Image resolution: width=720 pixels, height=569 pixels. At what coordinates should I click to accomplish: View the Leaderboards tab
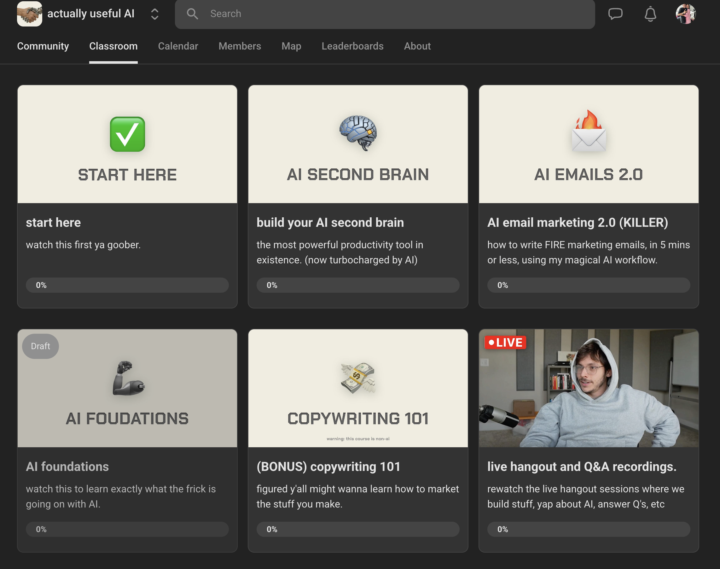[x=352, y=46]
